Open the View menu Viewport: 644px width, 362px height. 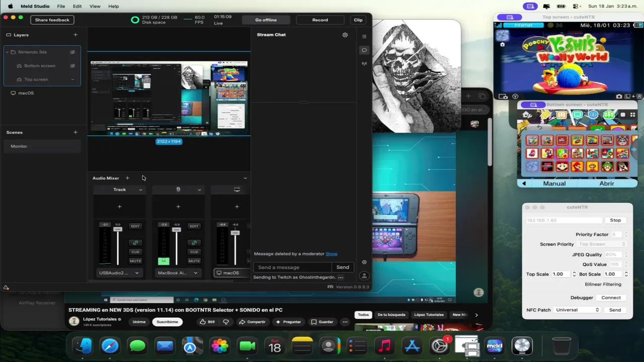95,6
